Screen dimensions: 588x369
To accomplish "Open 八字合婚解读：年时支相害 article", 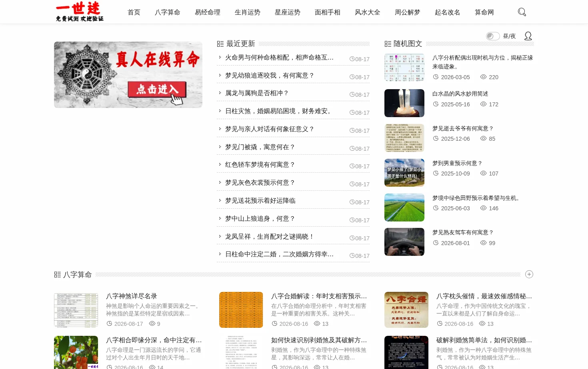I will 319,296.
